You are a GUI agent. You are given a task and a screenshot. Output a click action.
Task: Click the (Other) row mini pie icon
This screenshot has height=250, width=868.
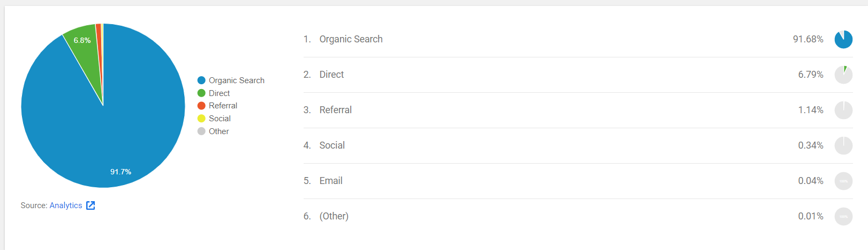(843, 216)
